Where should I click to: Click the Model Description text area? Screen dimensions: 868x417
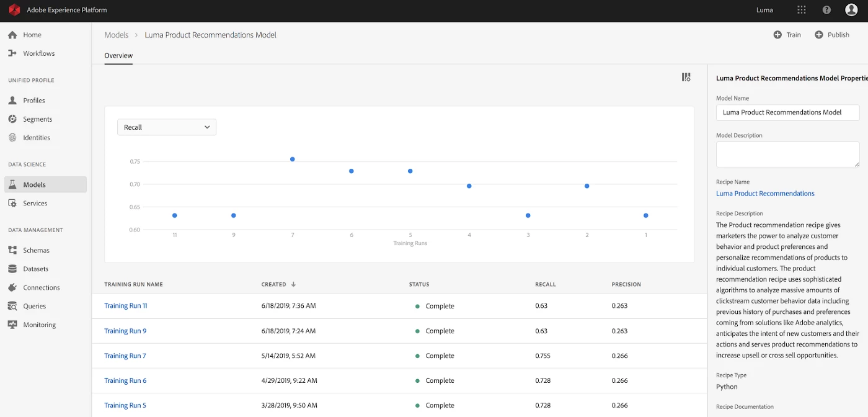(787, 155)
